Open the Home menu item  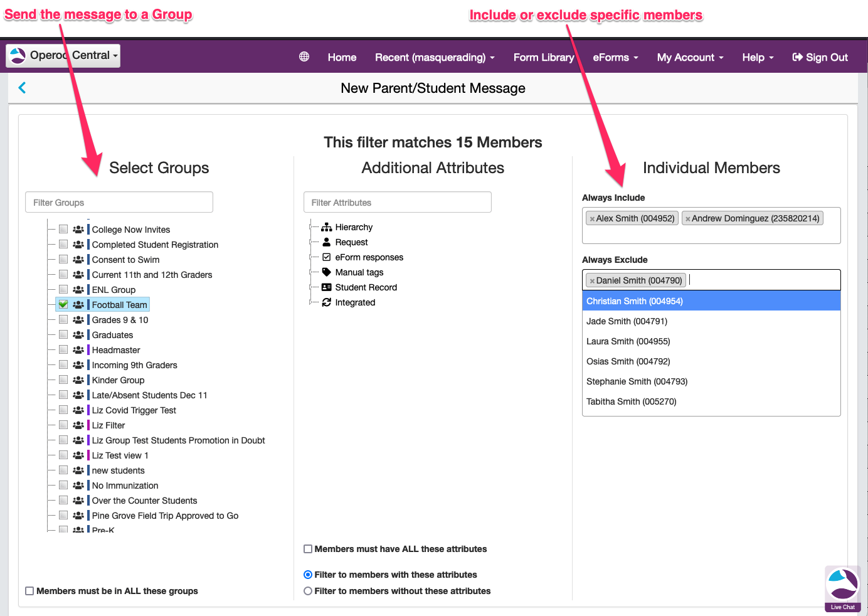pos(342,57)
